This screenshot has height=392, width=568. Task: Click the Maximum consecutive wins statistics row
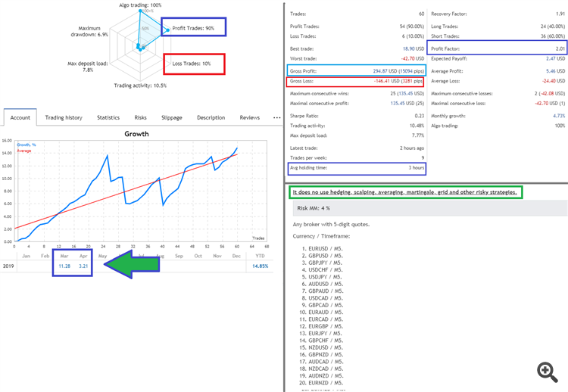click(x=357, y=93)
